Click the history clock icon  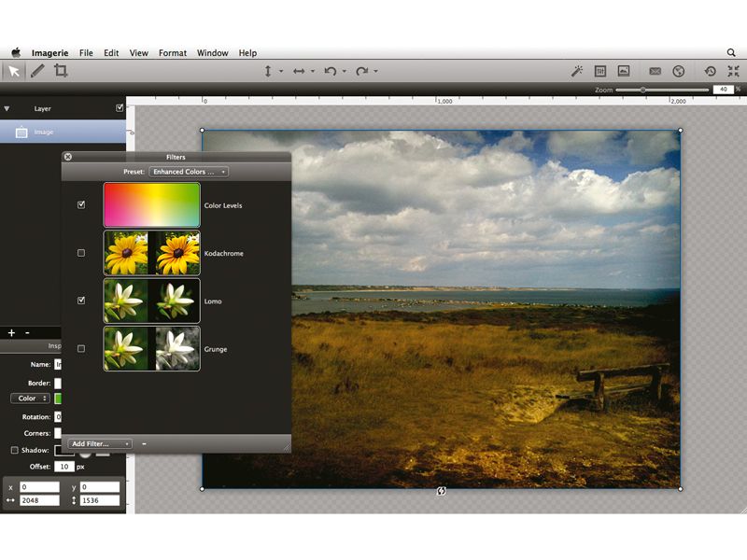710,70
